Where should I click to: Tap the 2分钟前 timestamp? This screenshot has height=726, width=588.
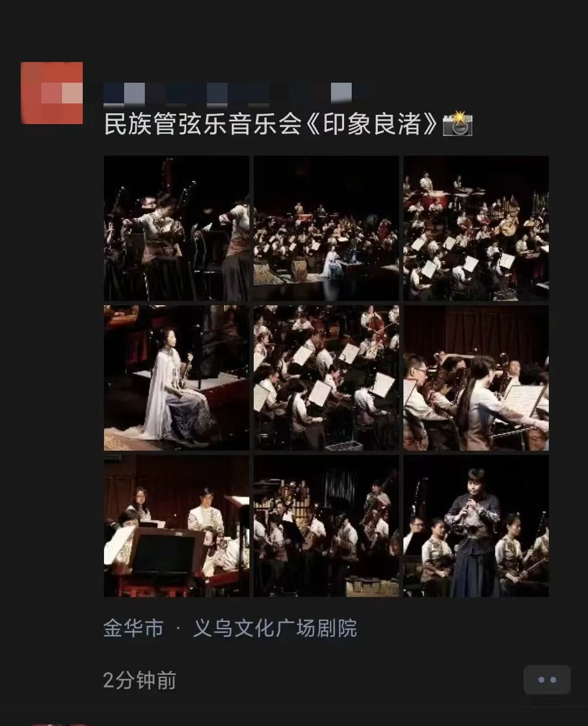tap(139, 680)
